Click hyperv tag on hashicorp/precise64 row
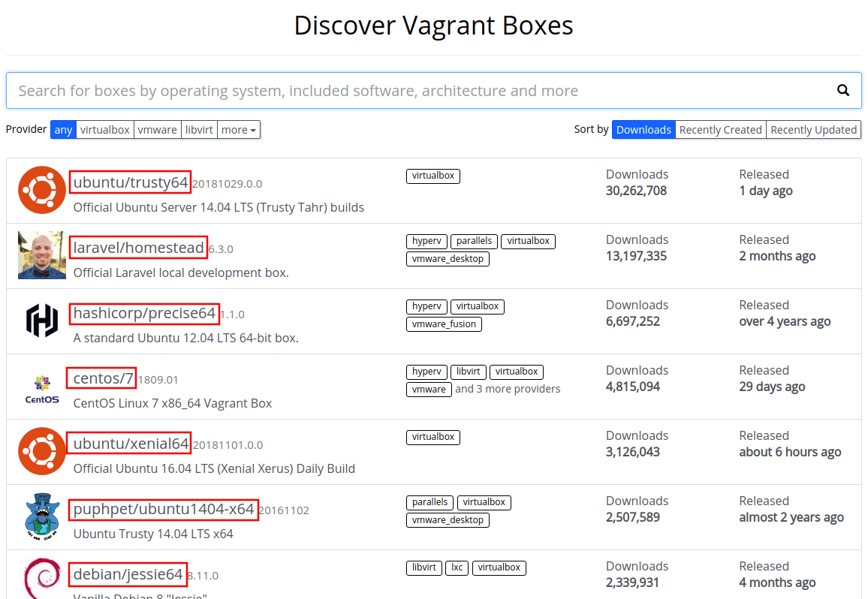This screenshot has width=868, height=599. (426, 307)
